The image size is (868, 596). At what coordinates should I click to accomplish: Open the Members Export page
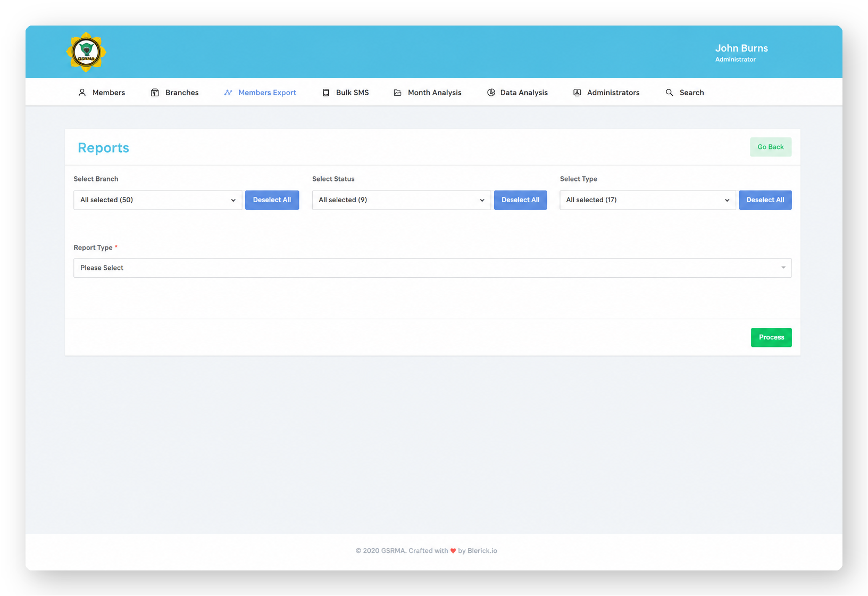click(260, 93)
